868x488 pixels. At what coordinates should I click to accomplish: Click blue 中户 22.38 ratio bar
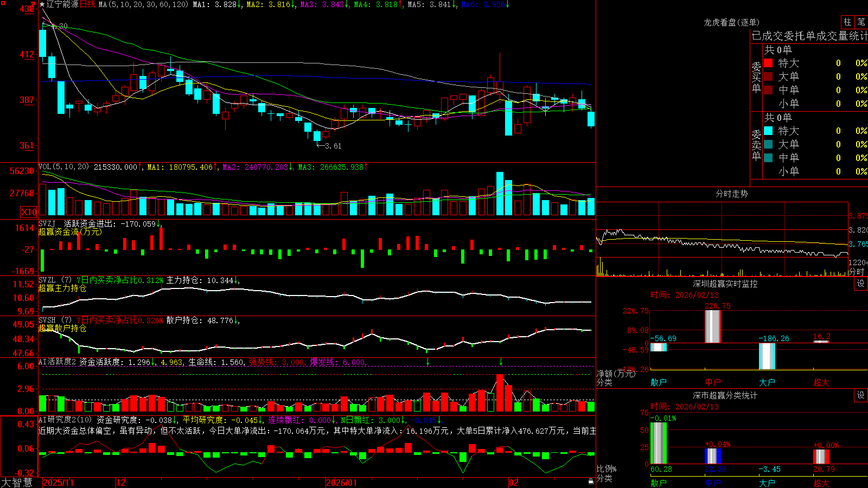point(712,456)
